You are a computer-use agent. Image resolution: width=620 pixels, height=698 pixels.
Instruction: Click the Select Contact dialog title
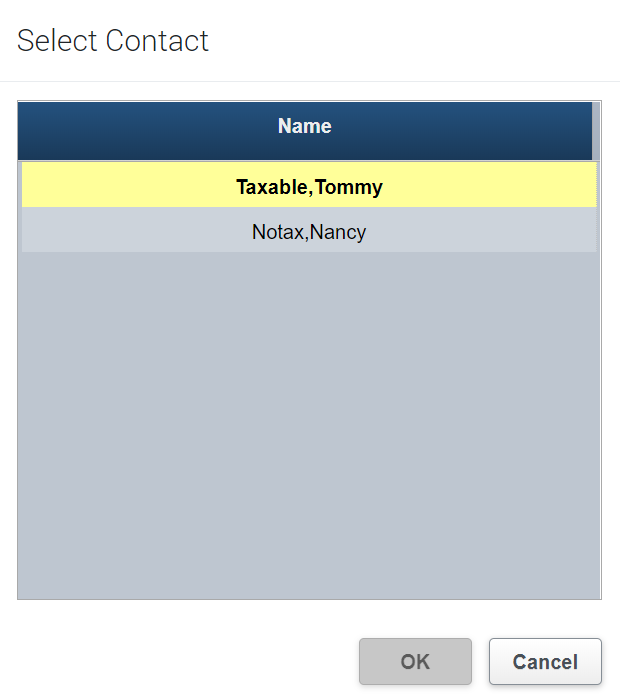click(x=113, y=41)
